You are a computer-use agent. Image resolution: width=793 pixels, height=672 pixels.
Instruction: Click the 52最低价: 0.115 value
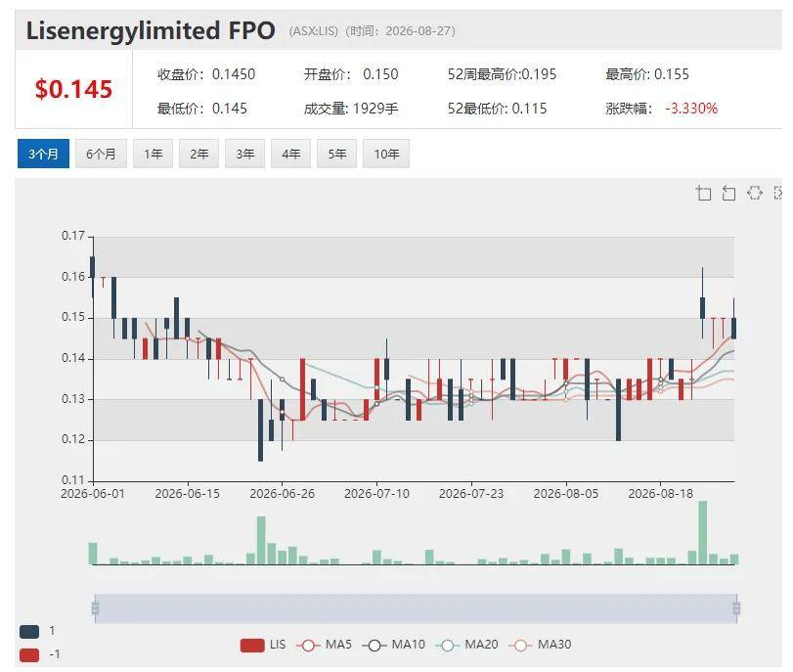pyautogui.click(x=497, y=109)
